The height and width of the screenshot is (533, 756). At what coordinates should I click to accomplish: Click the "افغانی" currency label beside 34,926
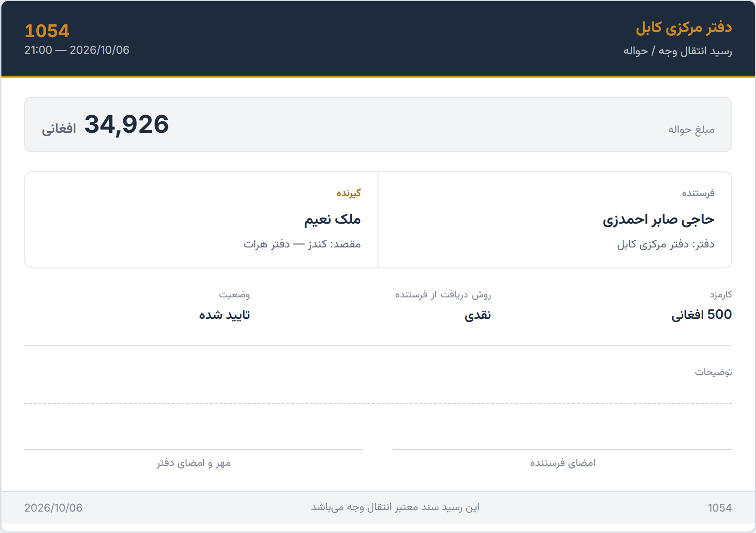[59, 128]
